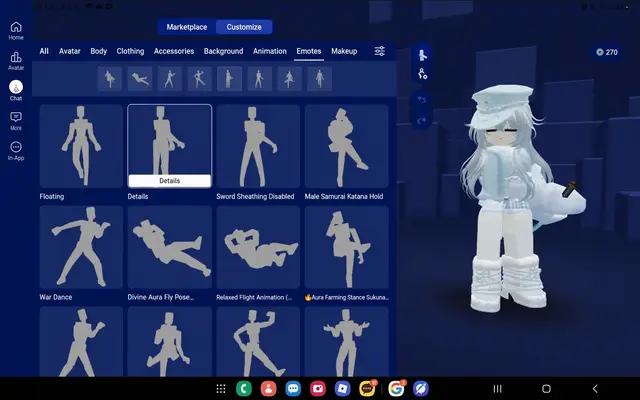Click the white Details button on selected emote
The width and height of the screenshot is (640, 400).
coord(169,181)
